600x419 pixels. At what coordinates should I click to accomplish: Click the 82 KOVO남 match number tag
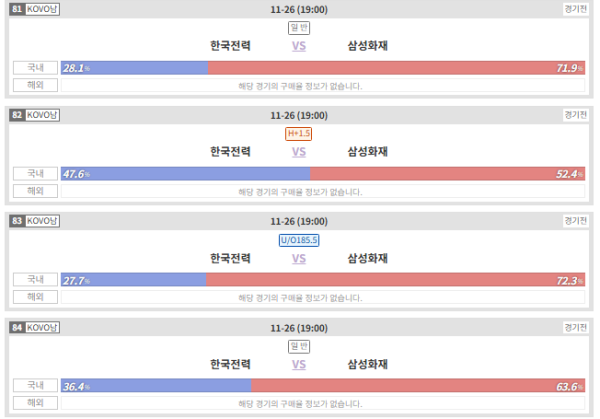point(34,115)
